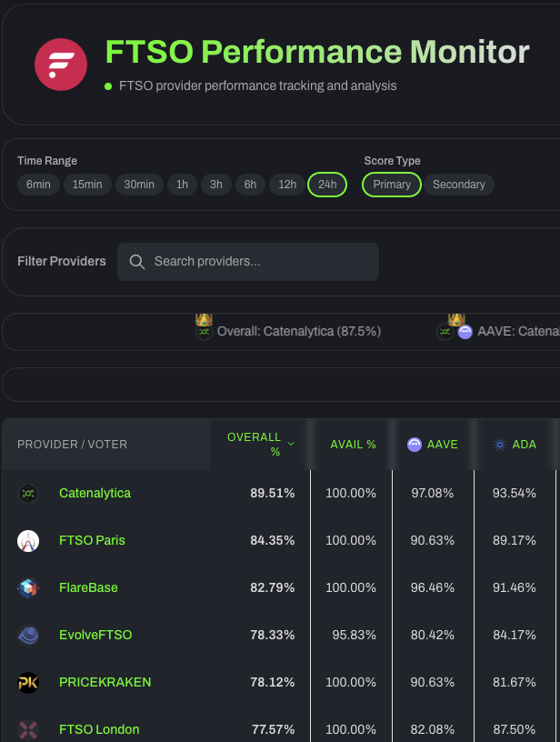Click FlareBase 82.79% overall value

273,587
